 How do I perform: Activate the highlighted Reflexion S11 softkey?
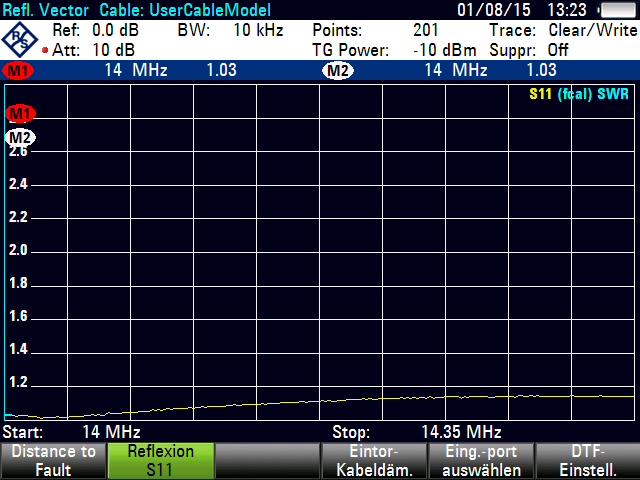point(159,460)
